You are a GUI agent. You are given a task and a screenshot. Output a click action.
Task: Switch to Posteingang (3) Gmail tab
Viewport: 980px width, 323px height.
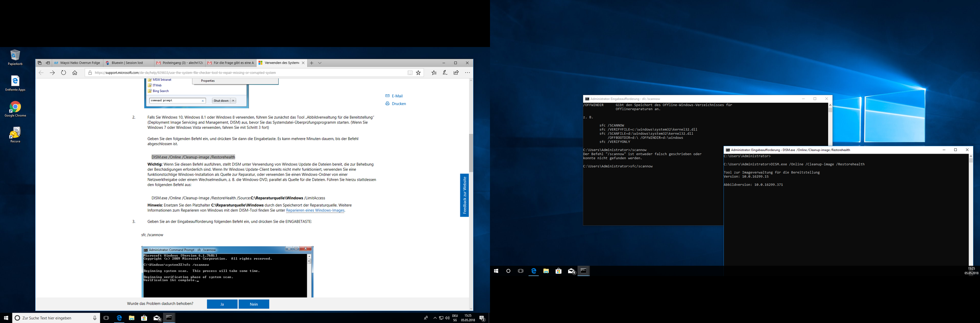pyautogui.click(x=180, y=63)
